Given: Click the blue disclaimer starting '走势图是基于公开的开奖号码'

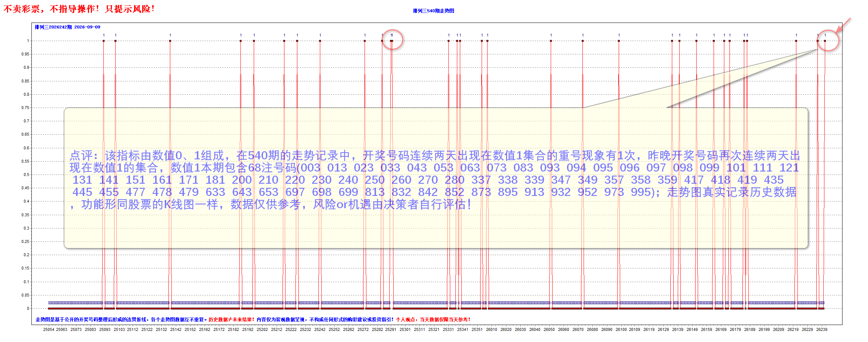Looking at the screenshot, I should click(x=121, y=319).
